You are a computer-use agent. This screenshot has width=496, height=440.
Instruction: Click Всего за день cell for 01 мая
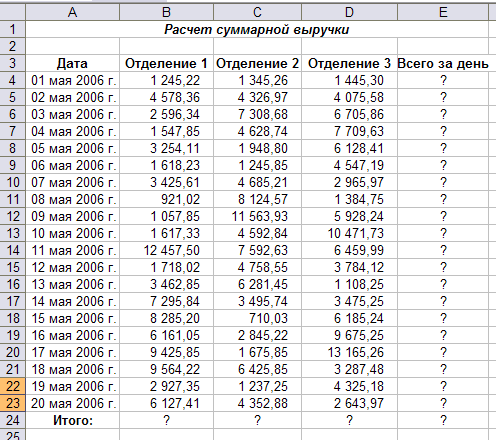point(443,80)
